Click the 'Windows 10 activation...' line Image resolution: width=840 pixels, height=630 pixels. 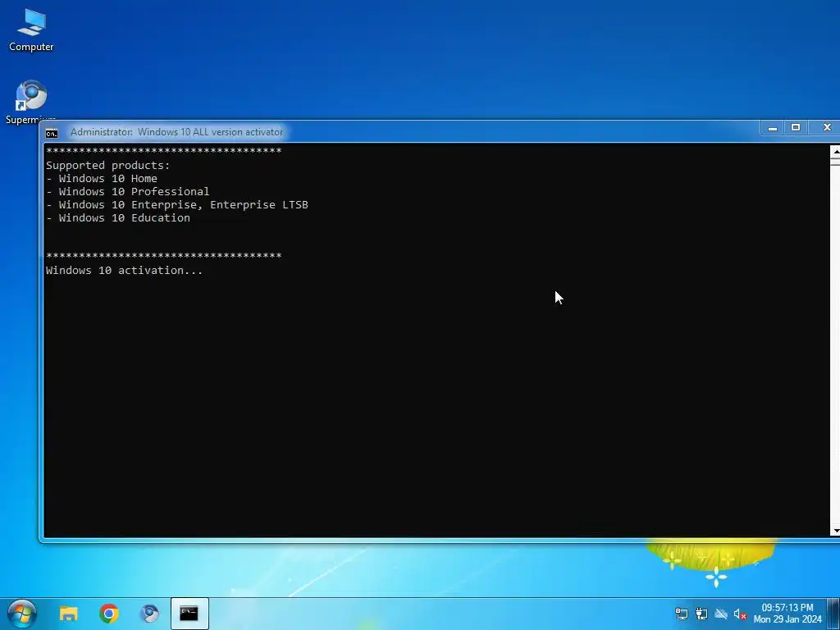[x=125, y=271]
